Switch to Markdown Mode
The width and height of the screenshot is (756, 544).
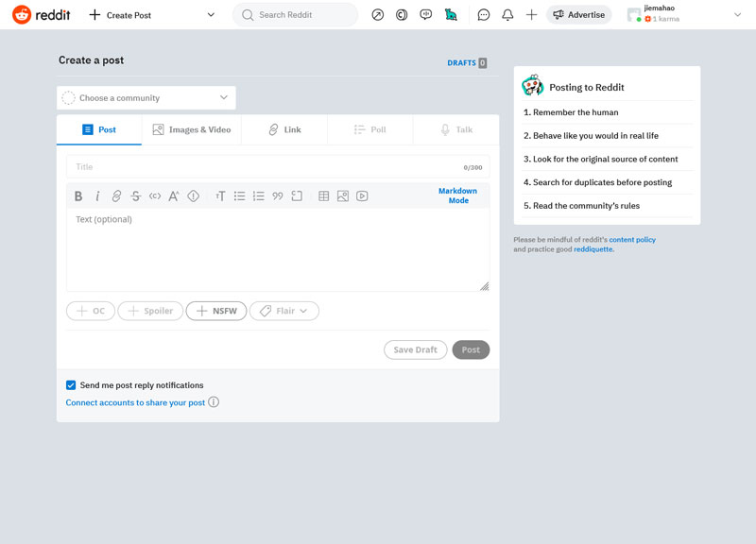point(458,195)
